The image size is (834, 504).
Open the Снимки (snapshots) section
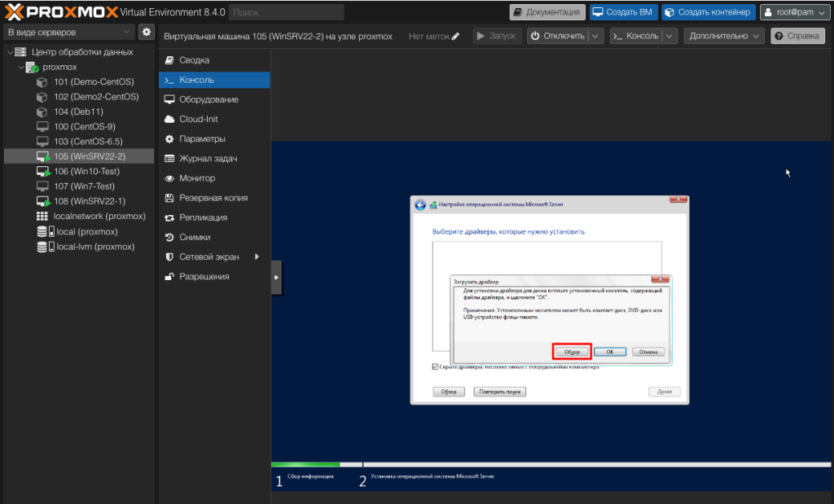[195, 237]
